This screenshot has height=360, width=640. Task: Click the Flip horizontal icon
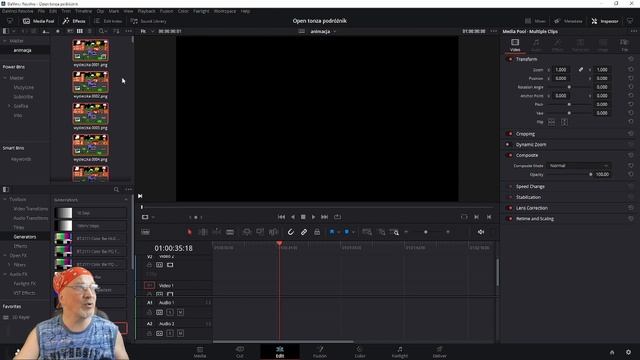coord(551,122)
